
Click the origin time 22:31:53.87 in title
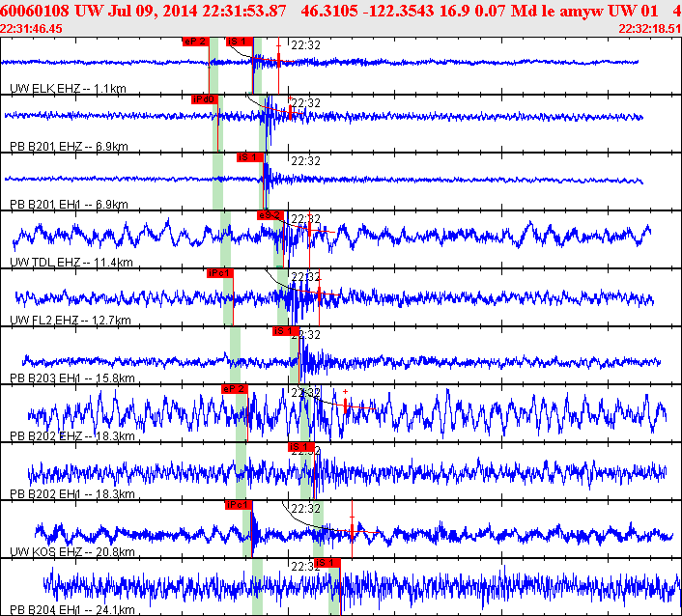[244, 11]
